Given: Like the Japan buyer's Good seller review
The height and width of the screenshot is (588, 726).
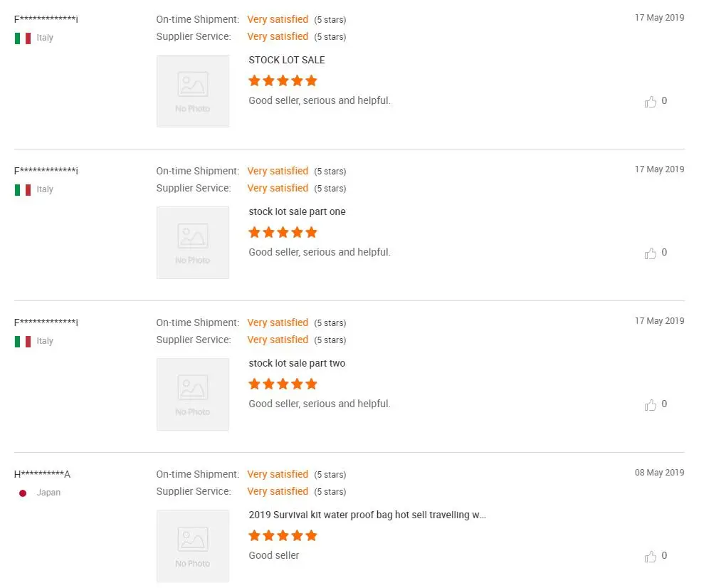Looking at the screenshot, I should point(650,557).
